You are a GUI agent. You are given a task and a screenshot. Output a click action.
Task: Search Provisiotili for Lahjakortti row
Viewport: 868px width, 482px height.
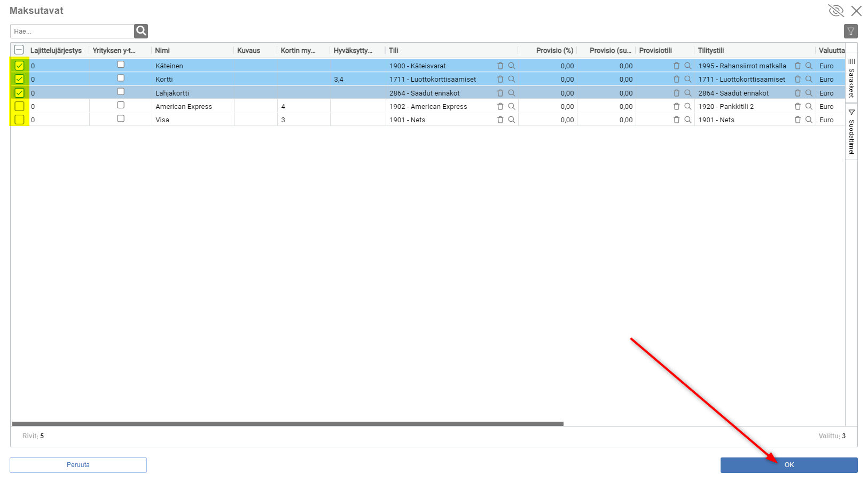pos(688,93)
